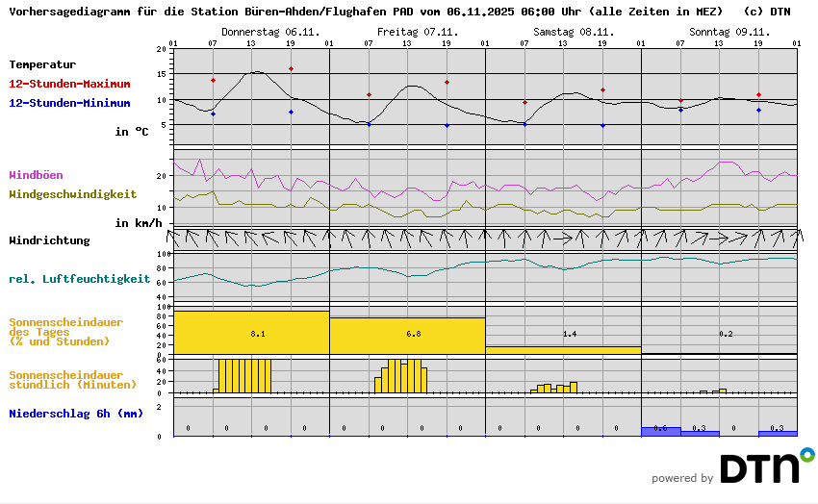Click the red '12-Stunden-Maximum' legend label
Image resolution: width=818 pixels, height=504 pixels.
pos(69,84)
